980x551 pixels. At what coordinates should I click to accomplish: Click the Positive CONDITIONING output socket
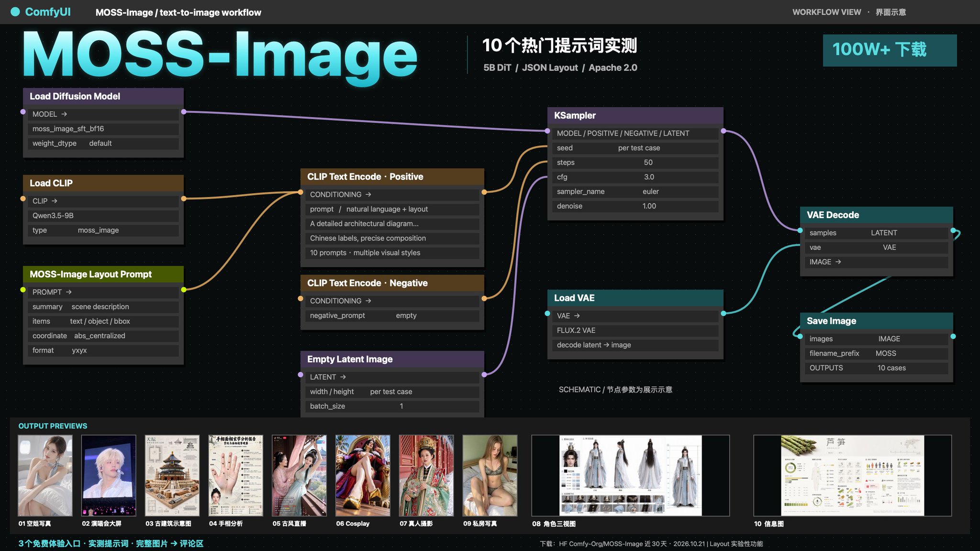[x=484, y=192]
